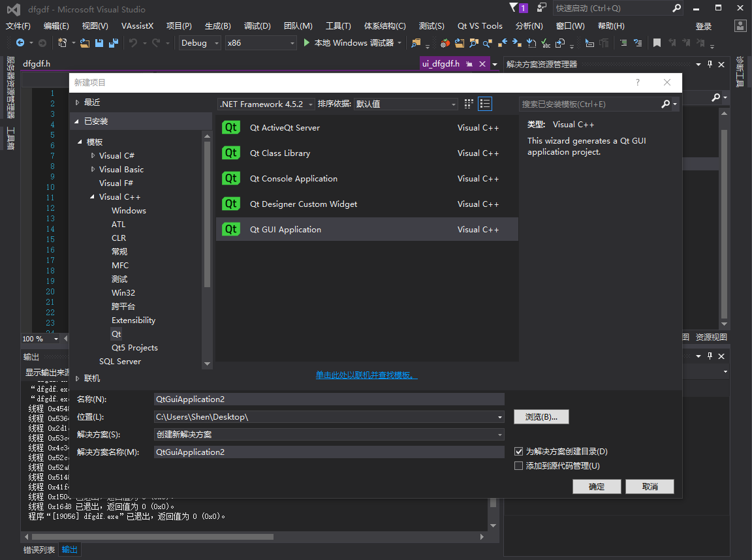Switch templates to list view
752x560 pixels.
[x=485, y=104]
